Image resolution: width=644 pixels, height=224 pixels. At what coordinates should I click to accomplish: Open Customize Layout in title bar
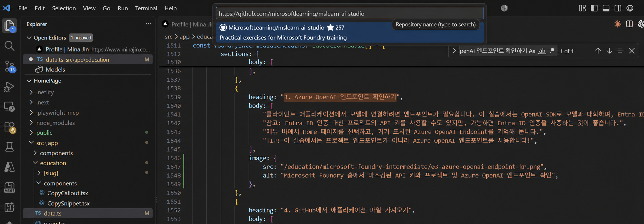coord(582,8)
